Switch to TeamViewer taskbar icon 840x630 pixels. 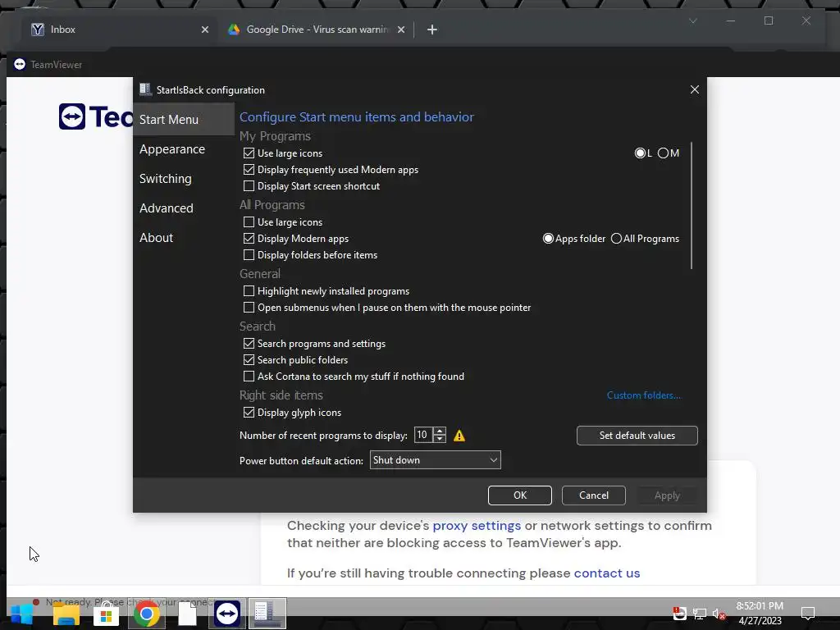tap(227, 614)
